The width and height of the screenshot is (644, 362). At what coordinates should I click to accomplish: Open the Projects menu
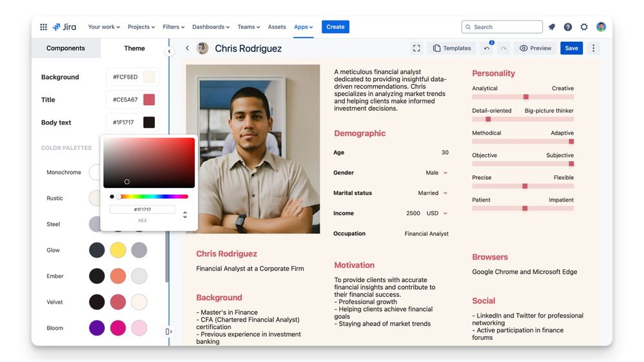coord(141,27)
